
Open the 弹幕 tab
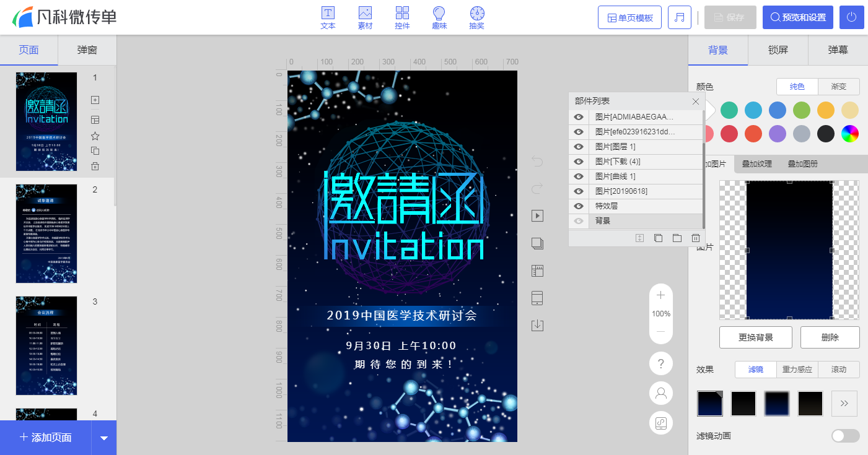coord(838,50)
